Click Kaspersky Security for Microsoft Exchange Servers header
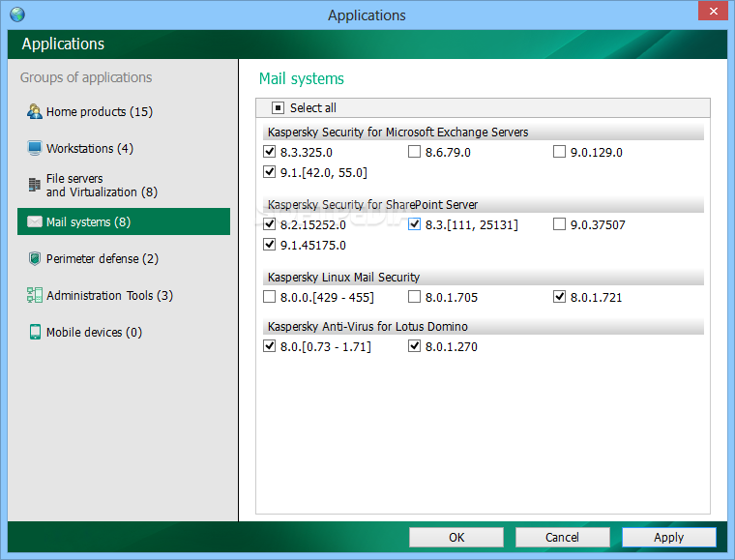Screen dimensions: 735x560 484,133
